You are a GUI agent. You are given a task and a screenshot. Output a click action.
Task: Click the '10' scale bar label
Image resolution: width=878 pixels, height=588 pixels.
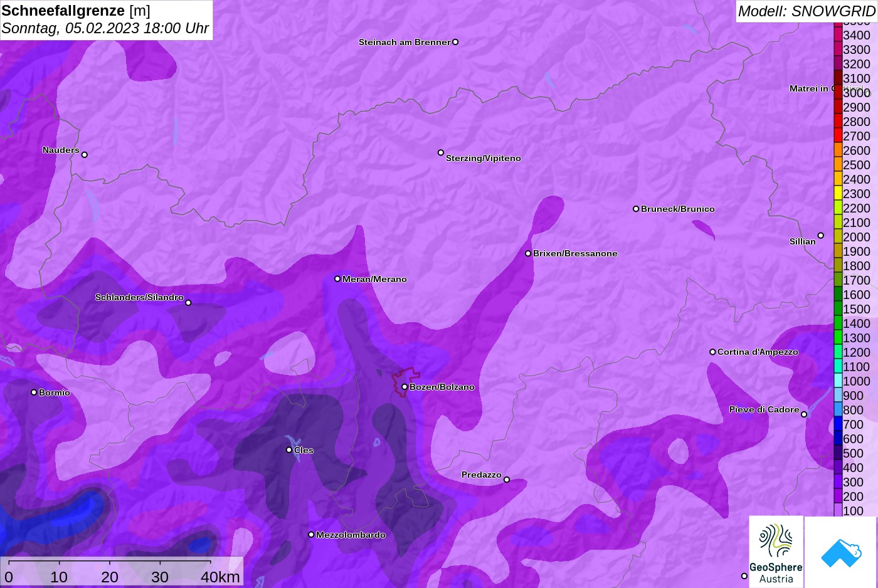(59, 577)
